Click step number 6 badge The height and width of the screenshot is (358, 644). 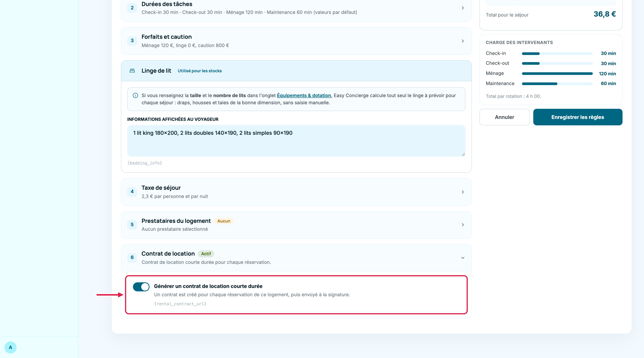[132, 257]
